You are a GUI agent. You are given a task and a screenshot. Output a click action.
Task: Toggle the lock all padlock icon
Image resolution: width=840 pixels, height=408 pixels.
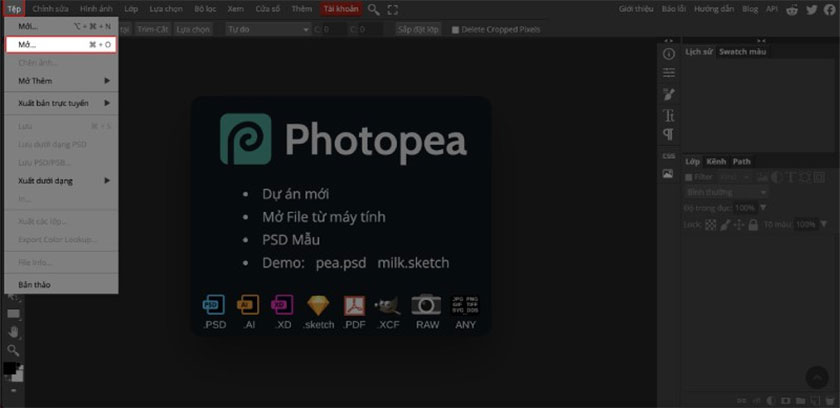point(753,225)
